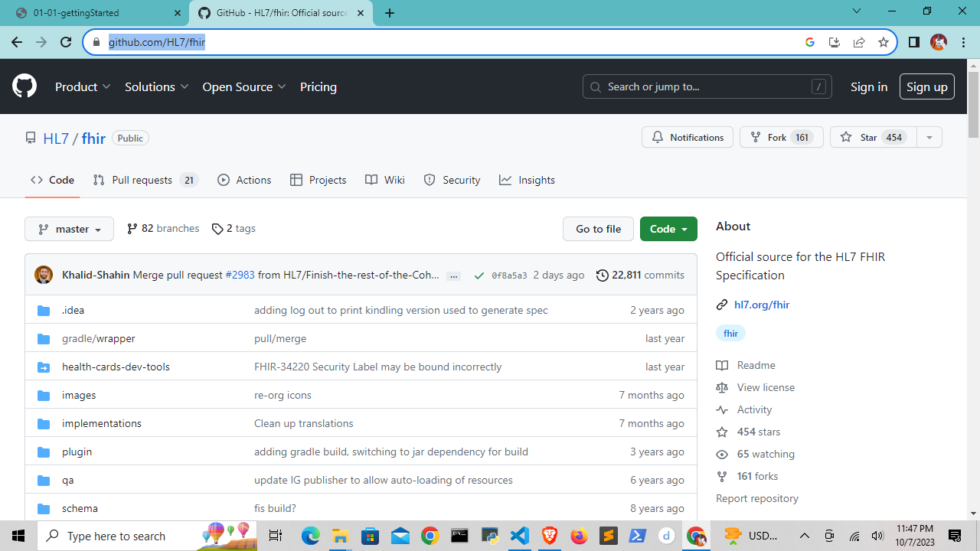Screen dimensions: 980x551
Task: Click the browser address bar URL
Action: point(157,42)
